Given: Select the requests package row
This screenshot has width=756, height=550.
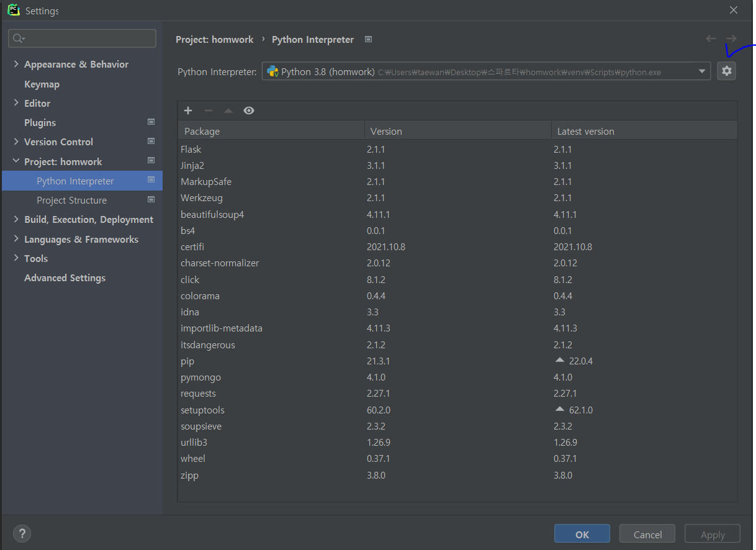Looking at the screenshot, I should [x=457, y=393].
